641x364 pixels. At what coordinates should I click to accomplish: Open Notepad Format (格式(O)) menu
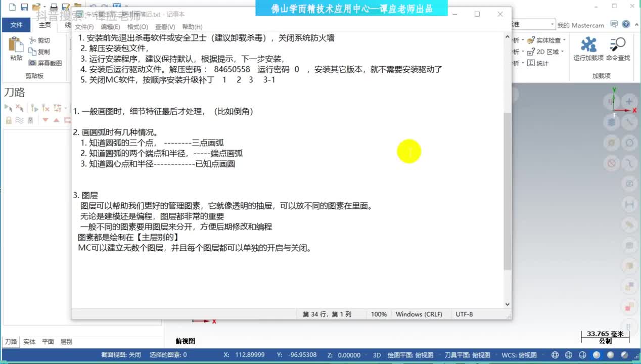point(138,27)
